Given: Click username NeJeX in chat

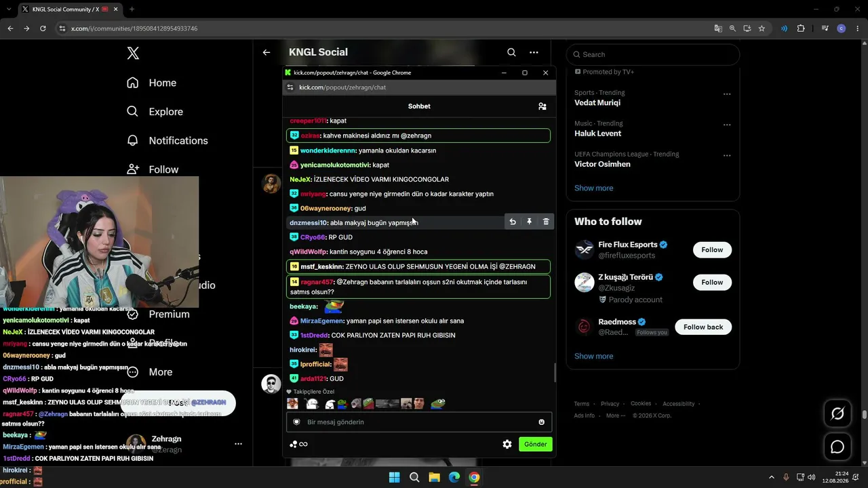Looking at the screenshot, I should click(x=300, y=180).
